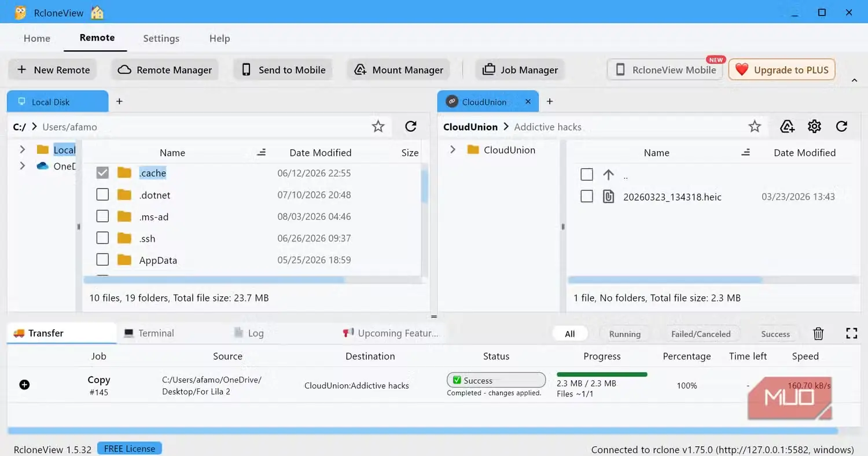Click the mount drive icon in CloudUnion pane
868x456 pixels.
[787, 126]
